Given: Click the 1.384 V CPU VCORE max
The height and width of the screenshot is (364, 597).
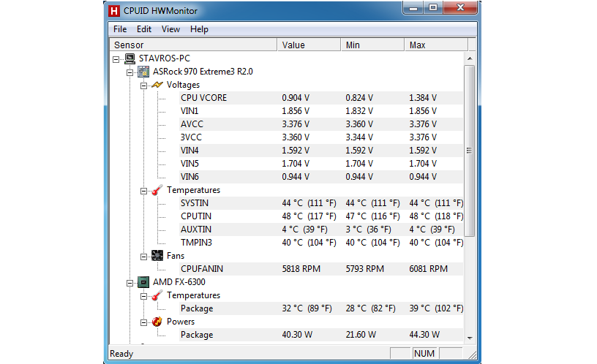Looking at the screenshot, I should click(x=423, y=98).
